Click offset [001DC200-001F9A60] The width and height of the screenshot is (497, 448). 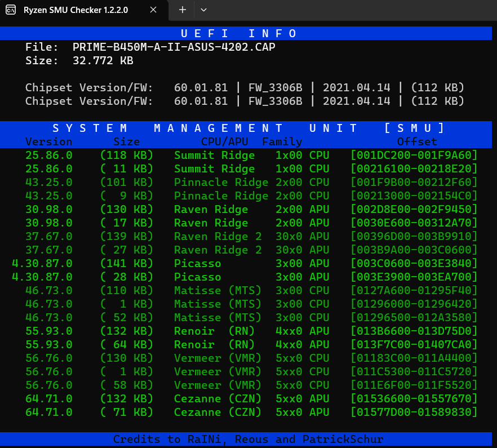point(414,155)
